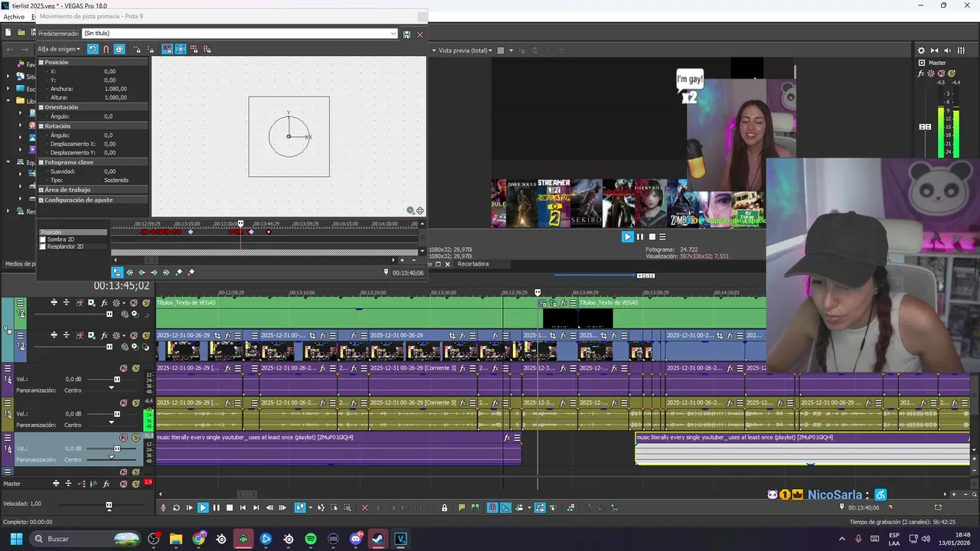Solo audio track 14

tap(136, 368)
